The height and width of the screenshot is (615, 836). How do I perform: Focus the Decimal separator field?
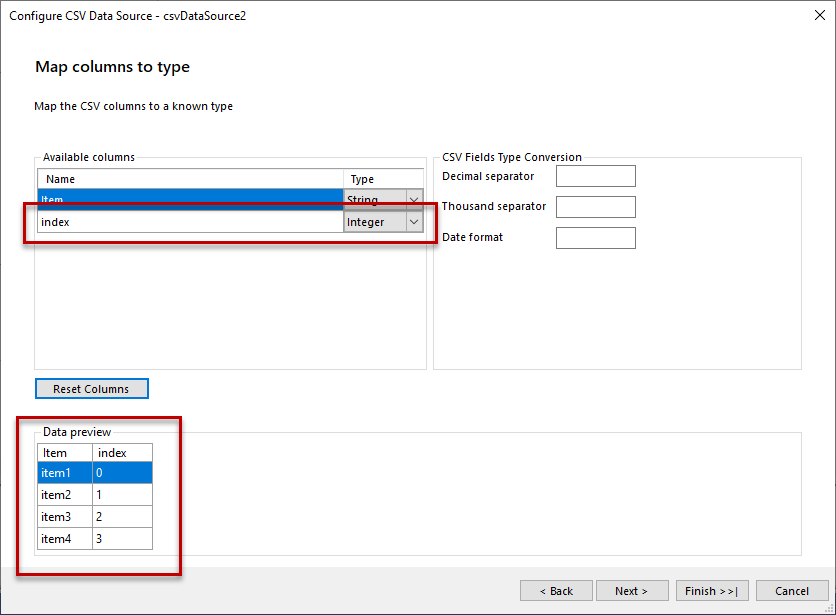click(595, 176)
